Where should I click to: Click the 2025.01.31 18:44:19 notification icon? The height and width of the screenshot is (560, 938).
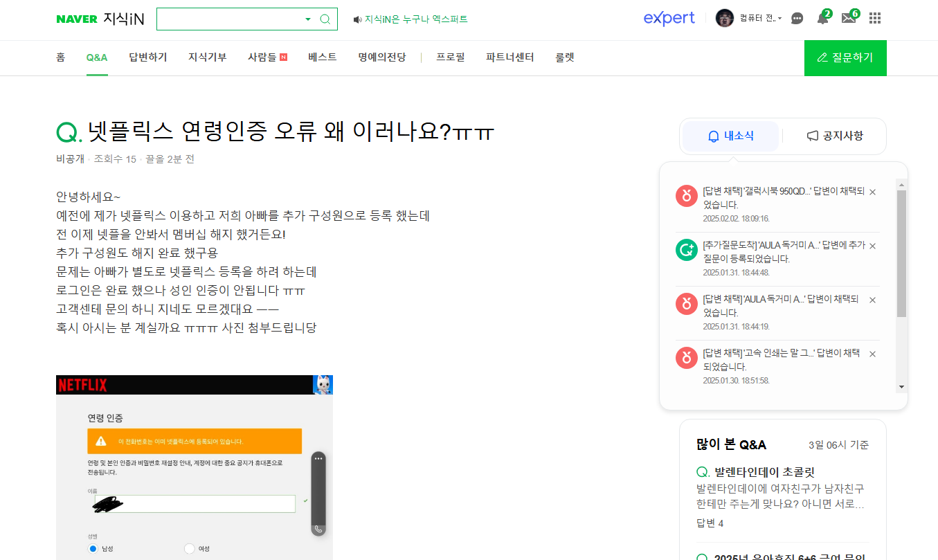click(686, 304)
